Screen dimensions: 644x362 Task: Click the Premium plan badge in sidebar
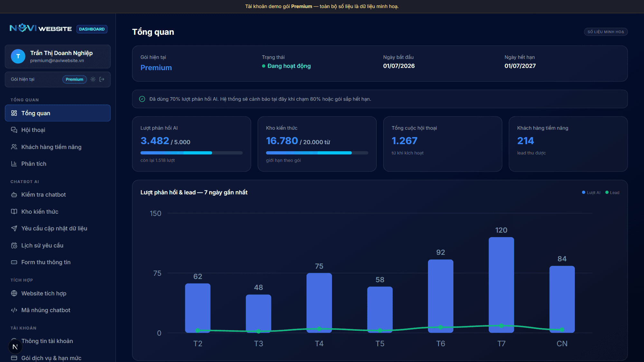click(x=74, y=79)
